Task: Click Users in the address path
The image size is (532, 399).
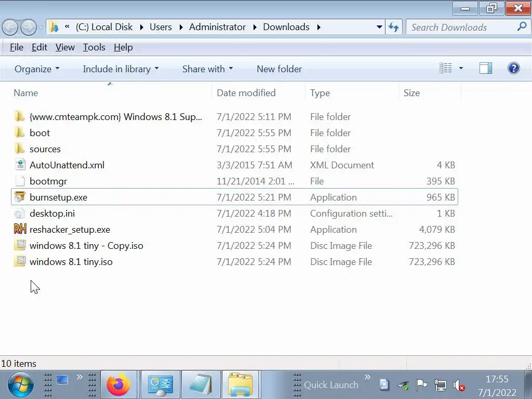Action: pyautogui.click(x=161, y=27)
